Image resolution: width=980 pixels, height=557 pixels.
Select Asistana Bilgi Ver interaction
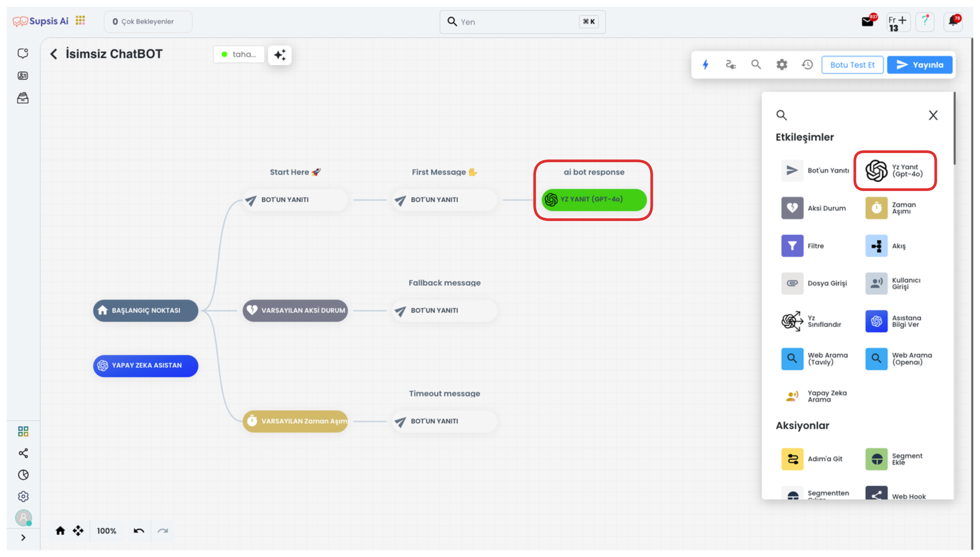click(894, 321)
